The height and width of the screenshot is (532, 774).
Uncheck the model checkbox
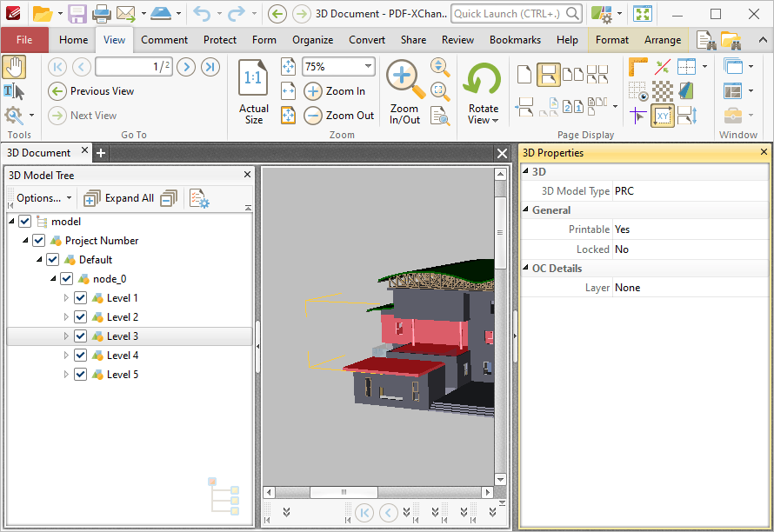(x=24, y=221)
